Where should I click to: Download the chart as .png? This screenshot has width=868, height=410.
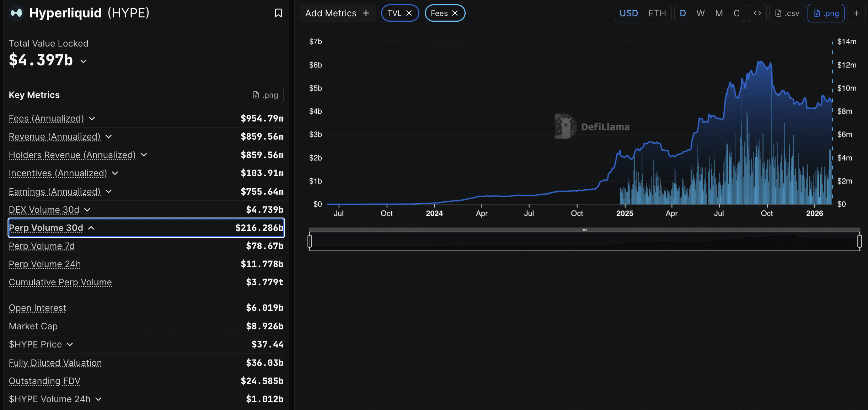(x=826, y=13)
